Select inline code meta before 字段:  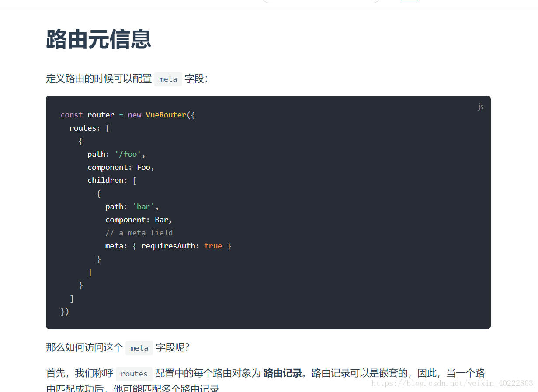pos(168,79)
